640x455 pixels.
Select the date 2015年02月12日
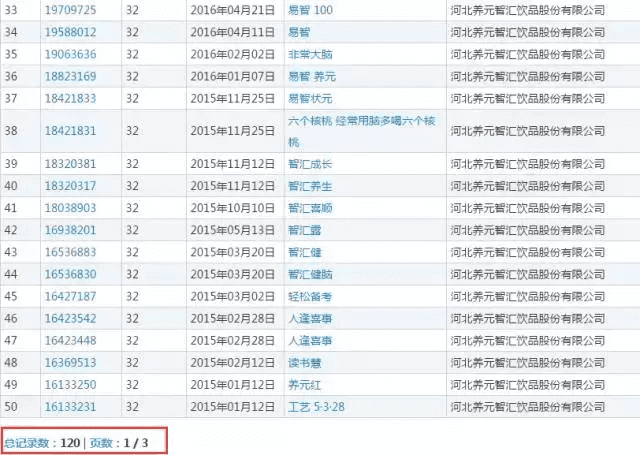(233, 362)
